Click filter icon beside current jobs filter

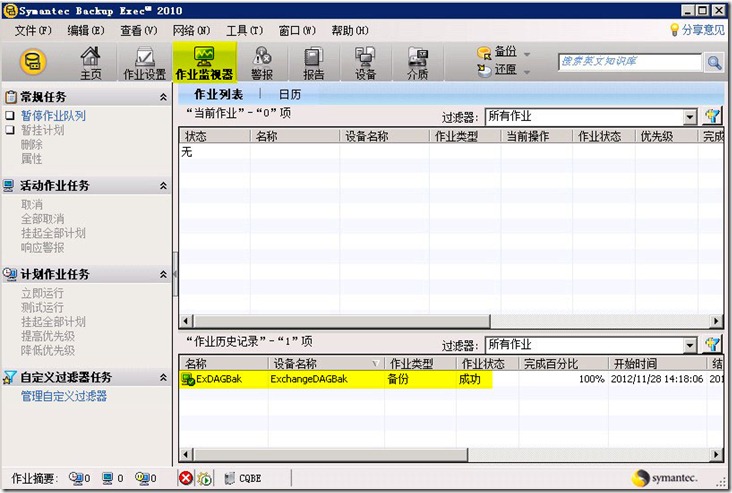click(713, 116)
